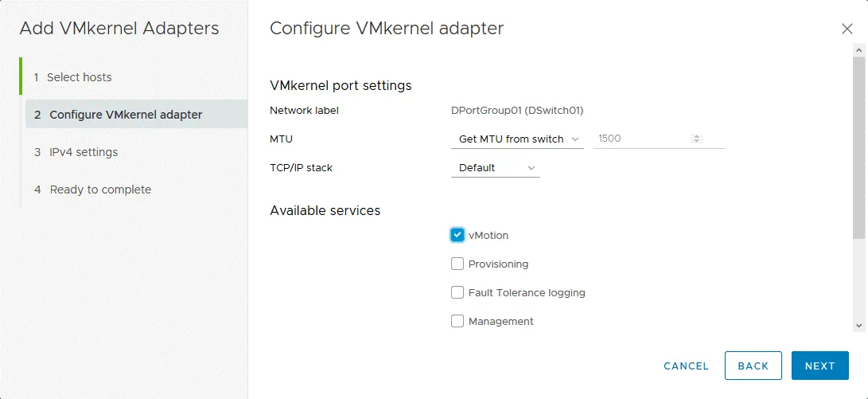The width and height of the screenshot is (868, 399).
Task: Enable Fault Tolerance logging checkbox
Action: click(x=457, y=292)
